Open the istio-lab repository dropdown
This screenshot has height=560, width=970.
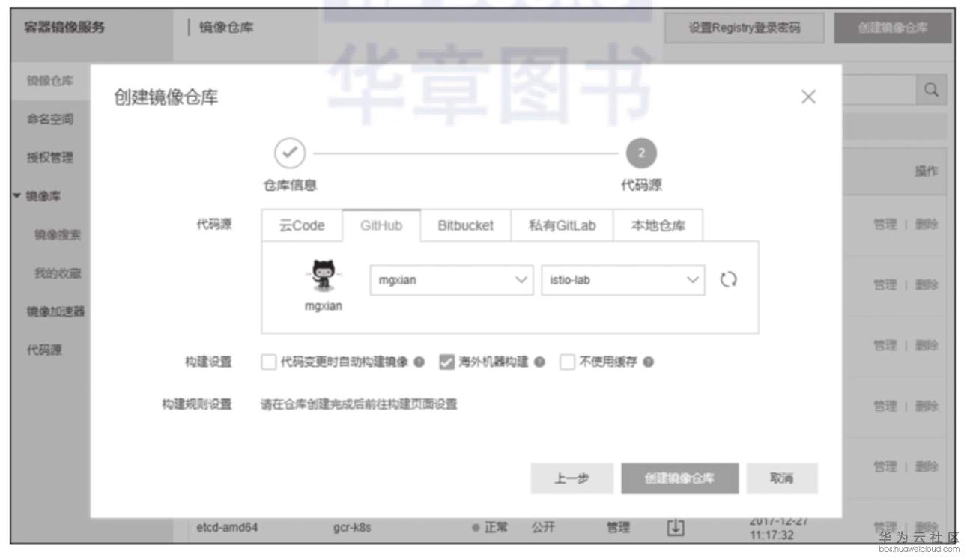622,280
